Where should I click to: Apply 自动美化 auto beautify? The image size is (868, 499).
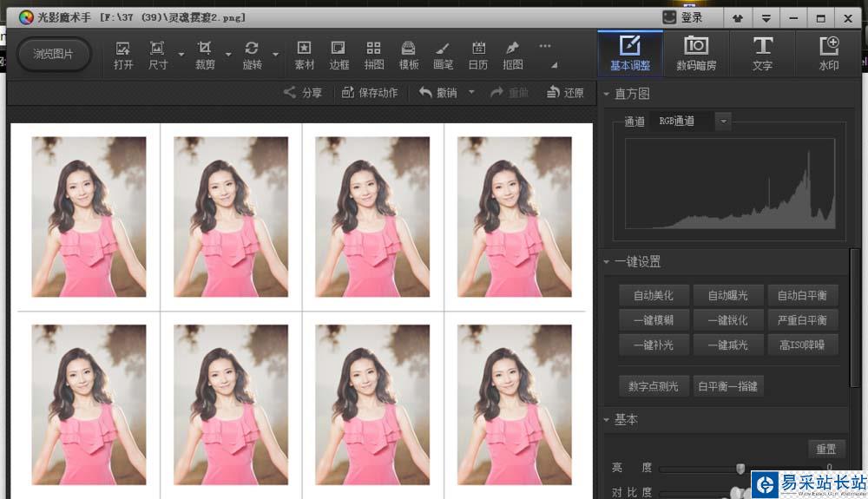[x=654, y=295]
